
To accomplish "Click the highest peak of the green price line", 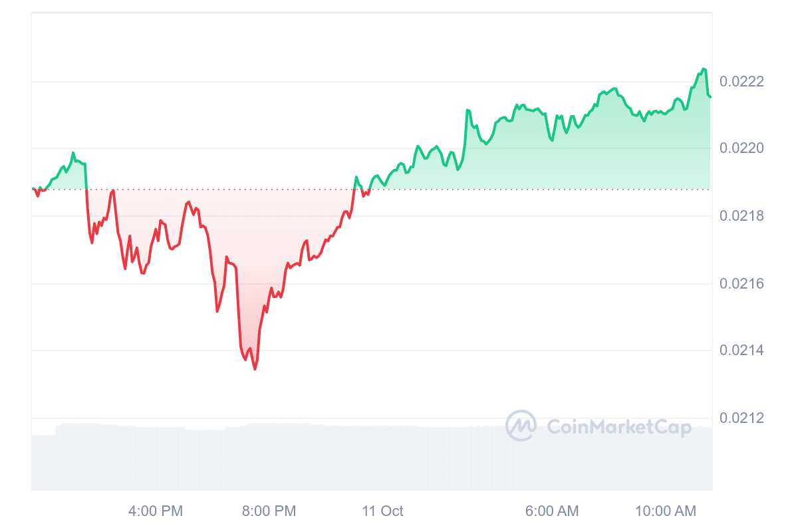I will coord(704,69).
